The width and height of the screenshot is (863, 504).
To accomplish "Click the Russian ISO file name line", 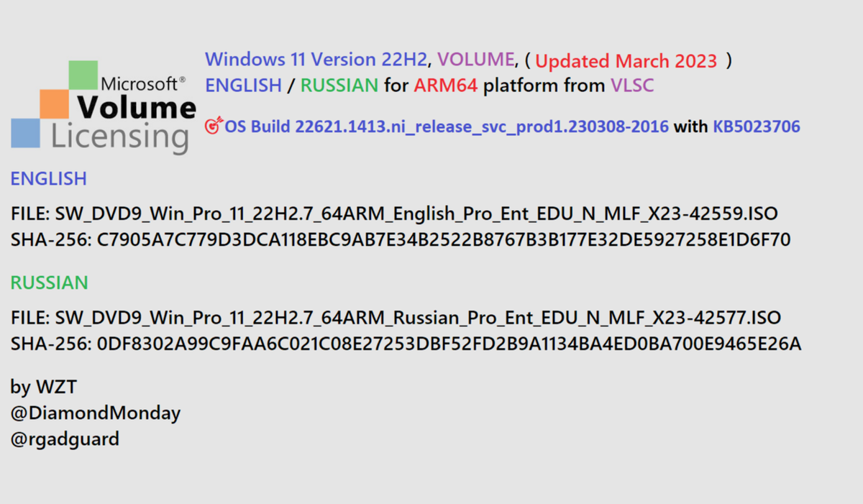I will 396,319.
